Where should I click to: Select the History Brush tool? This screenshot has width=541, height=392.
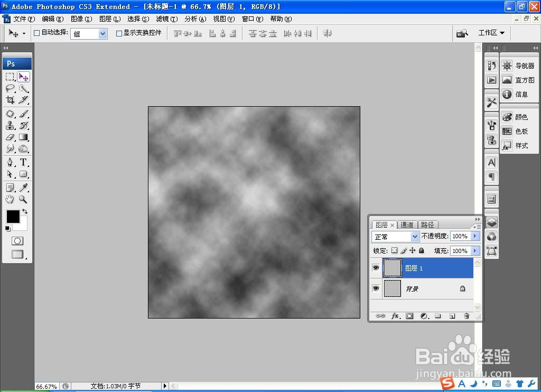[23, 125]
